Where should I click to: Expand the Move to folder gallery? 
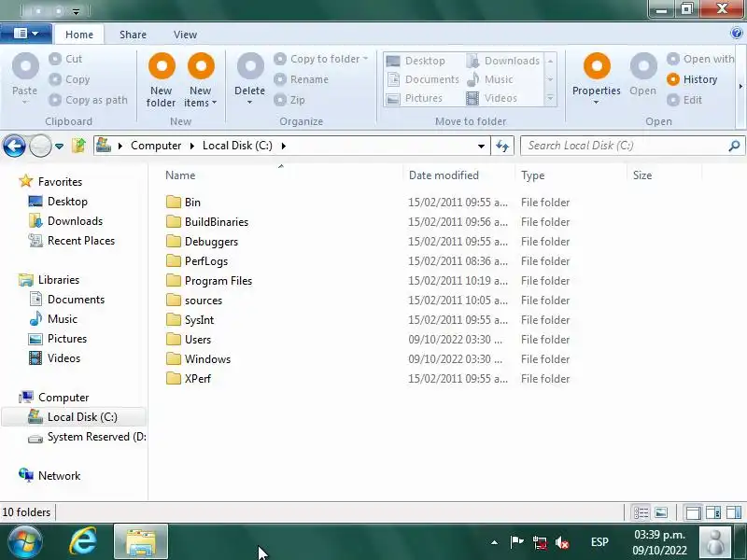point(550,98)
